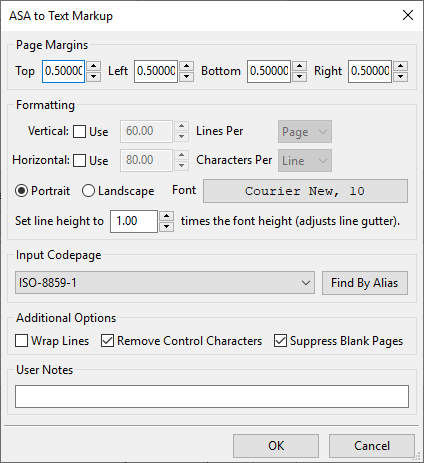Increase the Top margin with its up arrow
This screenshot has height=463, width=424.
point(94,66)
